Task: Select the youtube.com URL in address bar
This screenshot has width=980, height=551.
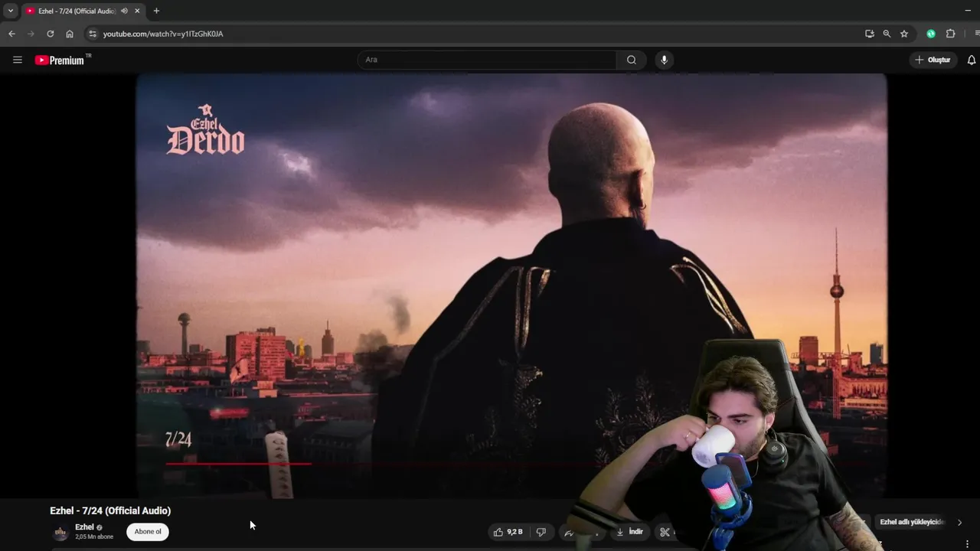Action: coord(163,34)
